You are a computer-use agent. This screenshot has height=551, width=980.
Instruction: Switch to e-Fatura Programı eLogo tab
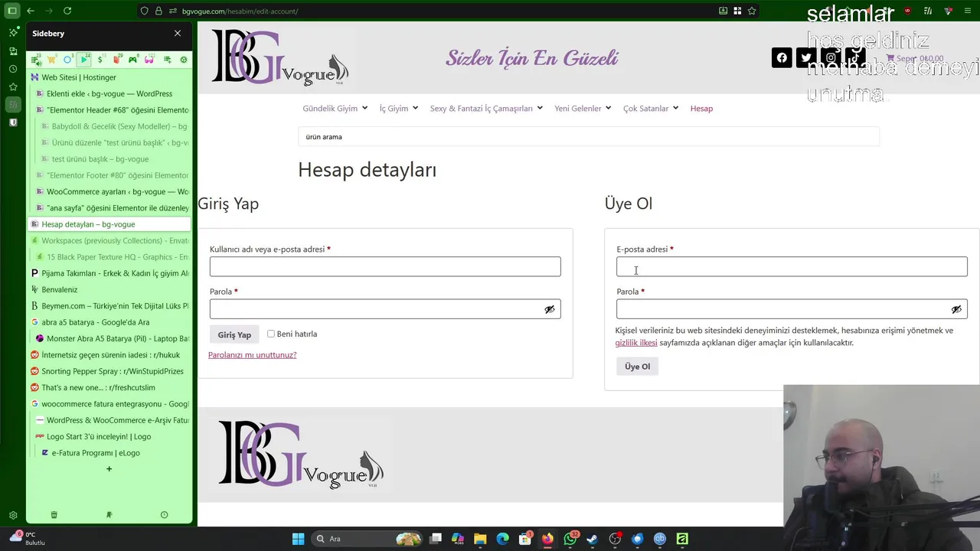pyautogui.click(x=114, y=453)
